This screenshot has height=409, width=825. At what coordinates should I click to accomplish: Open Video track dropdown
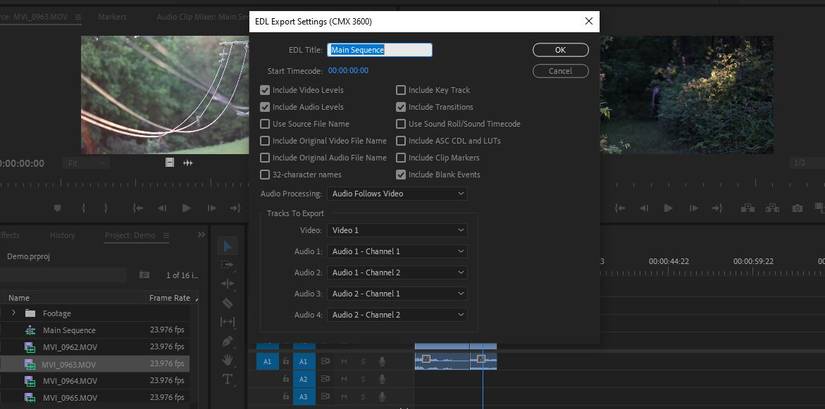pyautogui.click(x=397, y=230)
